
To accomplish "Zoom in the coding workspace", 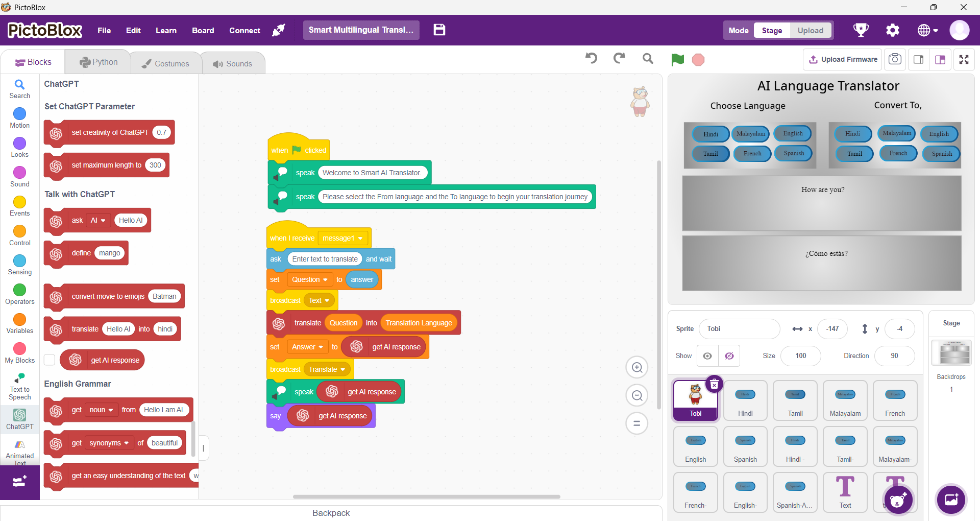I will click(x=637, y=367).
